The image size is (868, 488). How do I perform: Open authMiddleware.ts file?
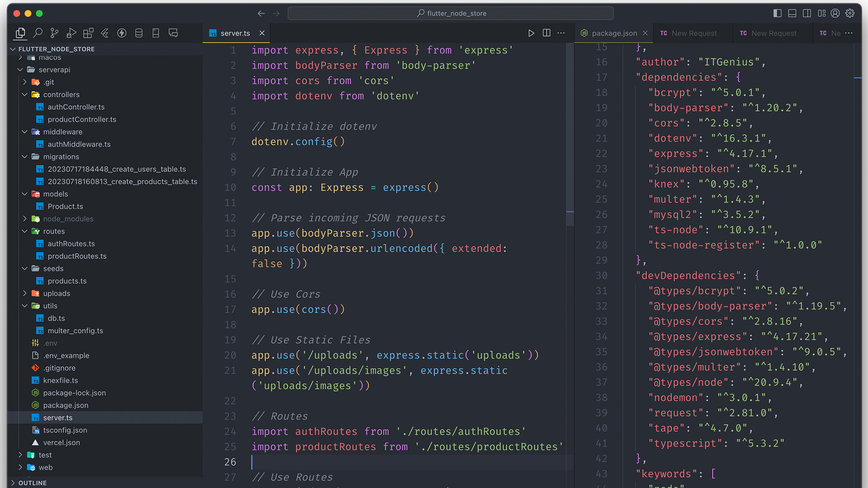(79, 144)
